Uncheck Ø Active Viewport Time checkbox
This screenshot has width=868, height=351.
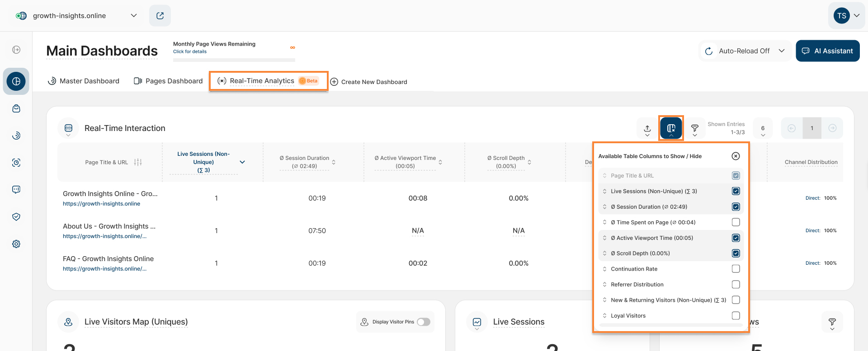736,238
